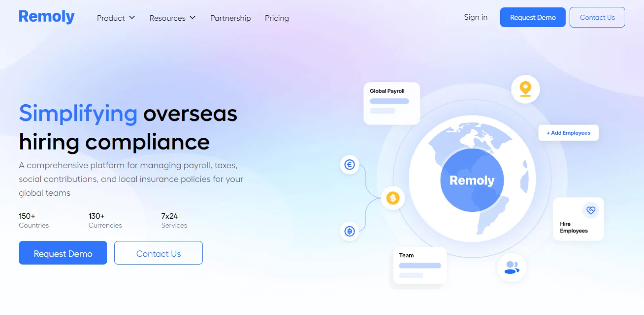Go to the Partnership page
Viewport: 644px width, 315px height.
(230, 18)
